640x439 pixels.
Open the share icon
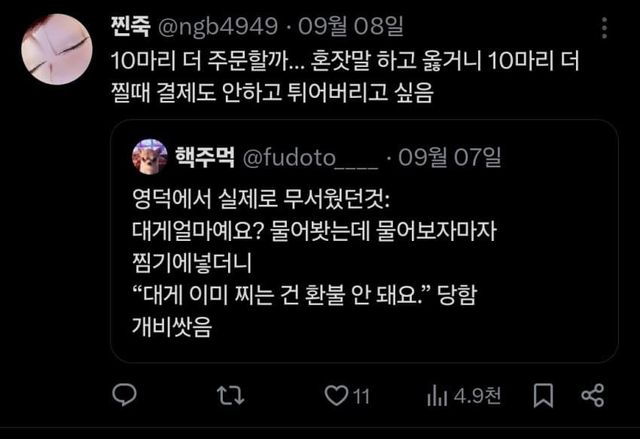click(592, 395)
